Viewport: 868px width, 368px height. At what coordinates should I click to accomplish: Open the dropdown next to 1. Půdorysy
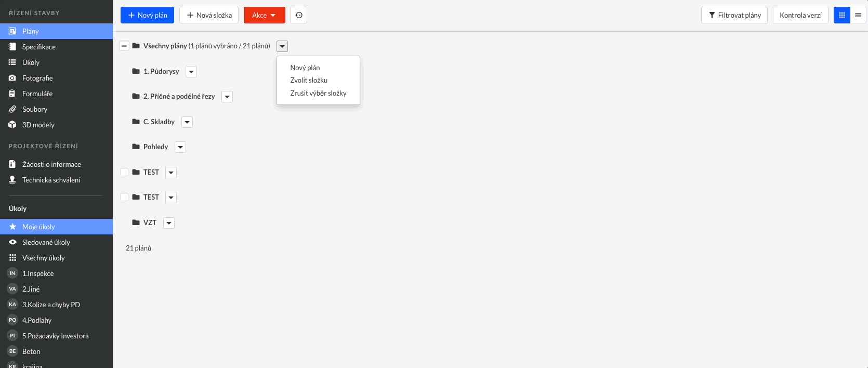click(191, 72)
